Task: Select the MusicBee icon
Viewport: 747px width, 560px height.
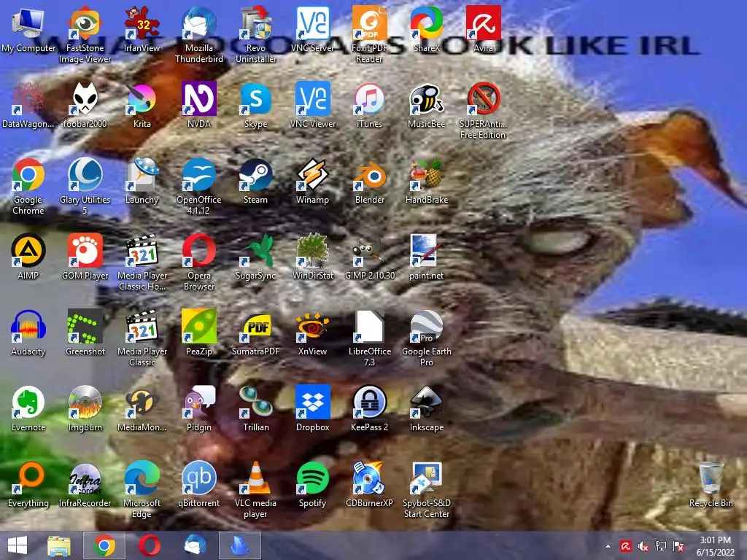Action: 426,105
